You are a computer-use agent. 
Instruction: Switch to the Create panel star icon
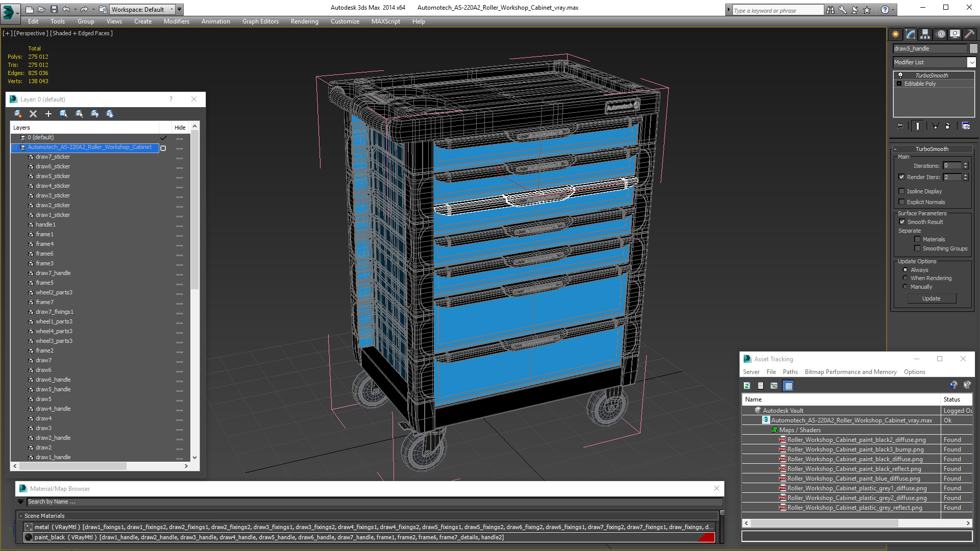coord(896,34)
